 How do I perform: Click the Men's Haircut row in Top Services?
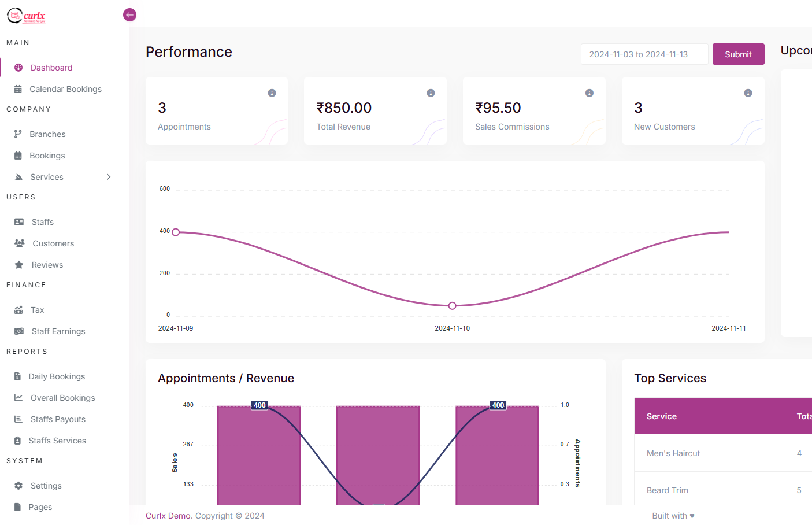coord(673,453)
